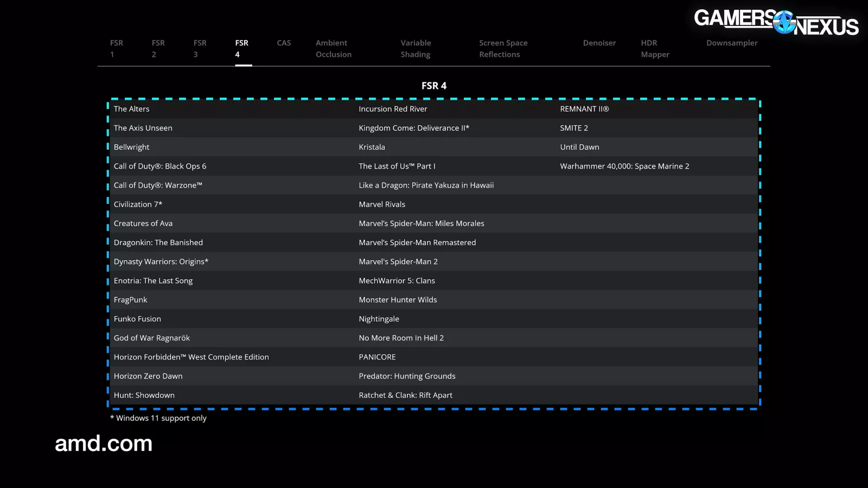Select Call of Duty: Black Ops 6 row
The width and height of the screenshot is (868, 488).
click(x=159, y=166)
